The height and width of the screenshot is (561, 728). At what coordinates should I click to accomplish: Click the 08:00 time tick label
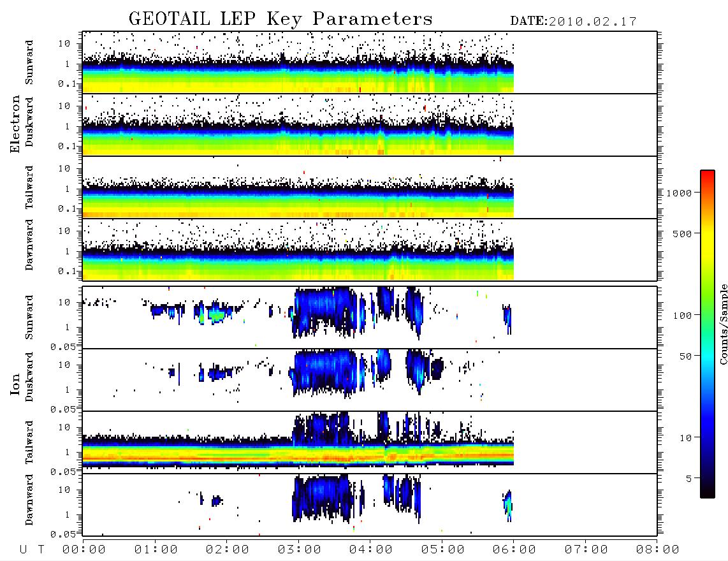tap(657, 550)
